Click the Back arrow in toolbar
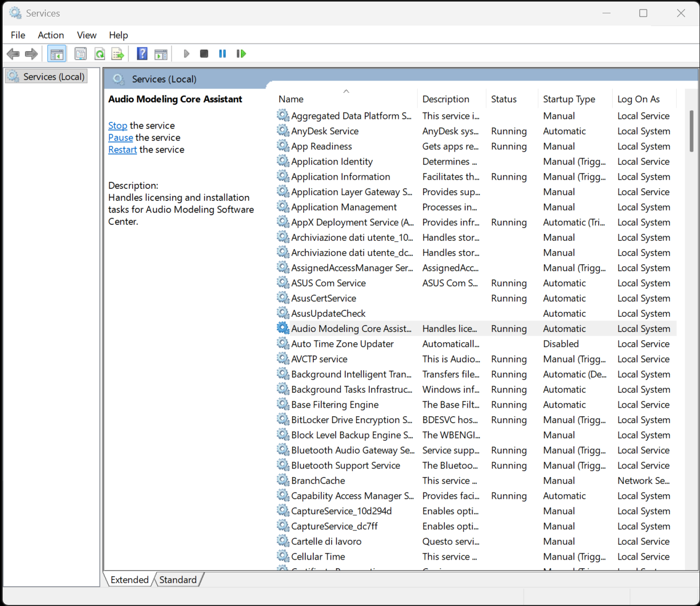Screen dimensions: 700x606 [13, 54]
